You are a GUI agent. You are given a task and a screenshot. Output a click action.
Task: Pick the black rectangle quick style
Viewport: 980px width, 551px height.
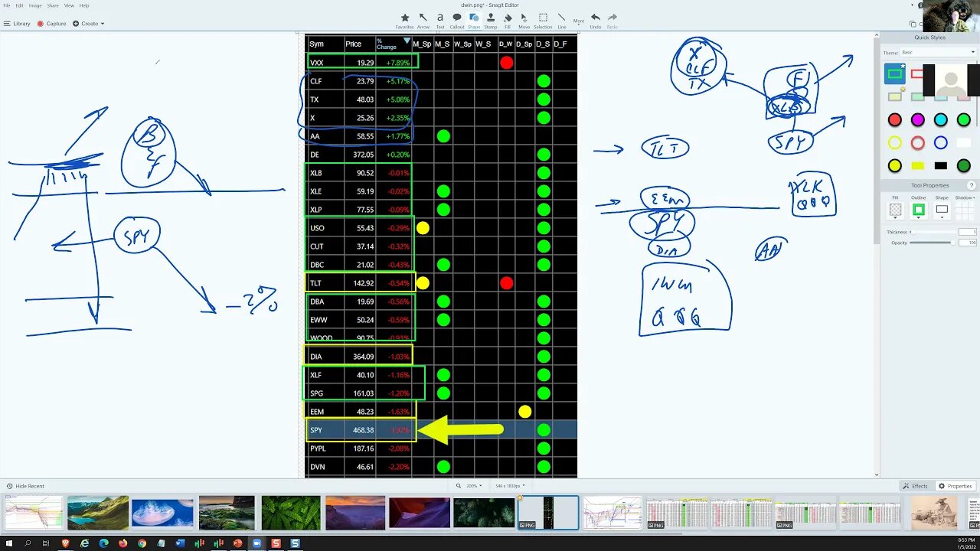(941, 165)
